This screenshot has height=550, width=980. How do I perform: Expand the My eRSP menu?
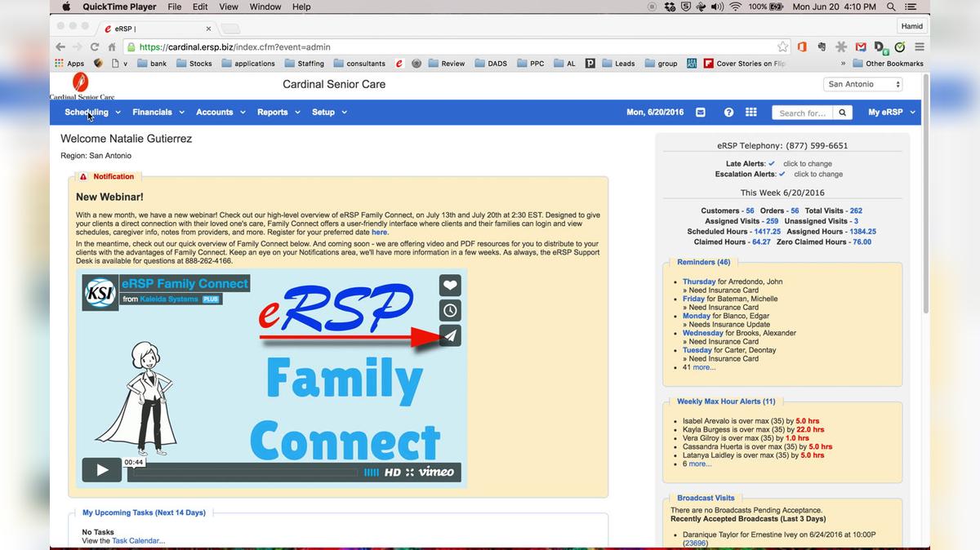coord(891,113)
